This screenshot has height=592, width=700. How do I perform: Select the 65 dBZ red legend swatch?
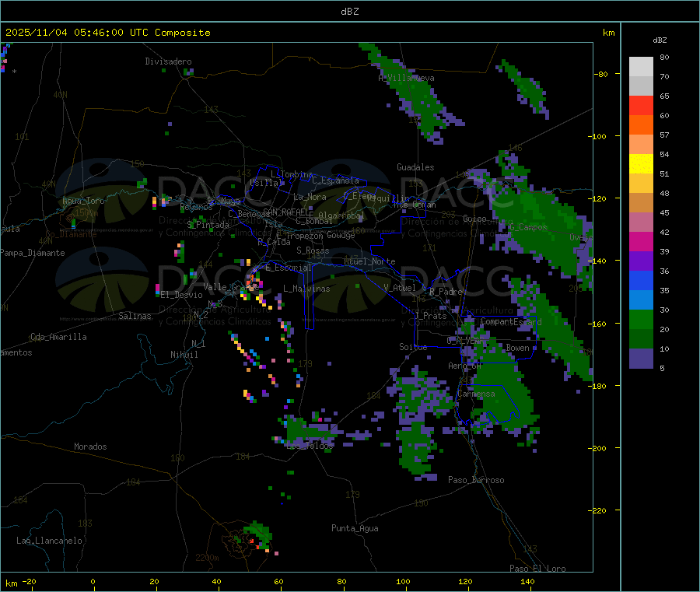pos(641,106)
